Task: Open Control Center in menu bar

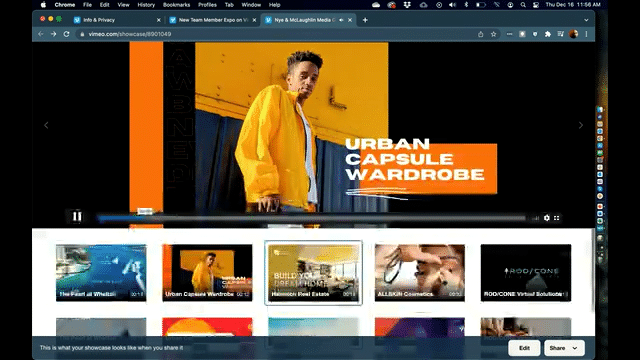Action: pos(536,5)
